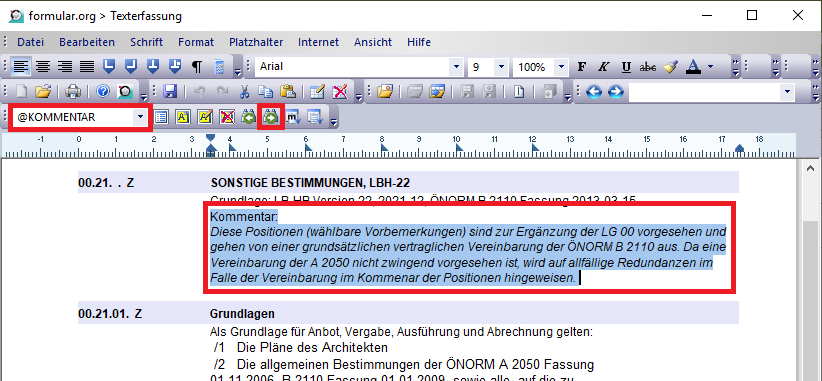Open the Platzhalter menu

click(256, 42)
